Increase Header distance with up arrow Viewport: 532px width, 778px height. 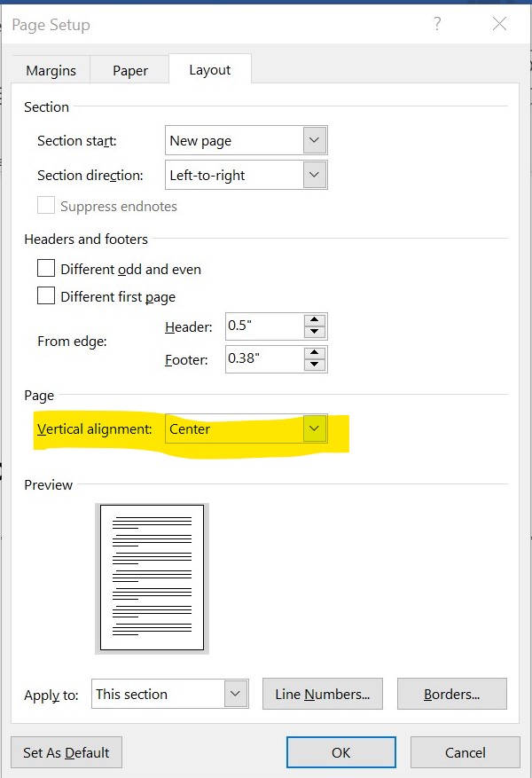coord(315,320)
